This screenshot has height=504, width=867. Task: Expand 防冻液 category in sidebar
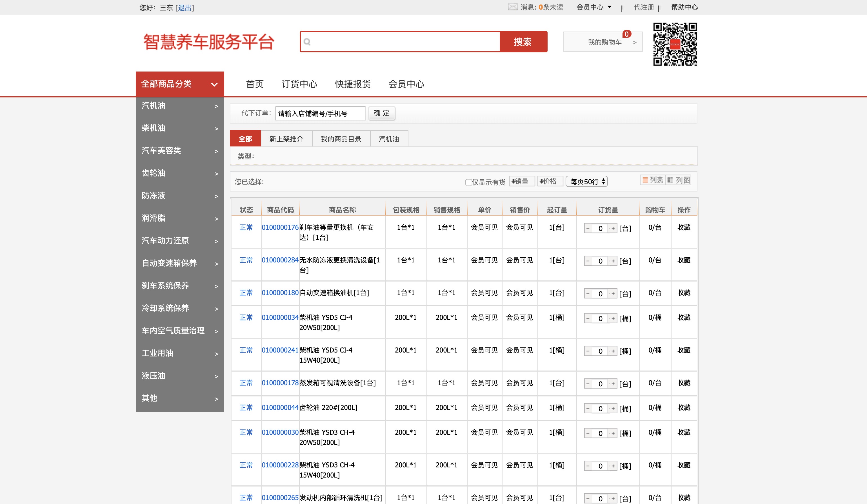(x=180, y=196)
